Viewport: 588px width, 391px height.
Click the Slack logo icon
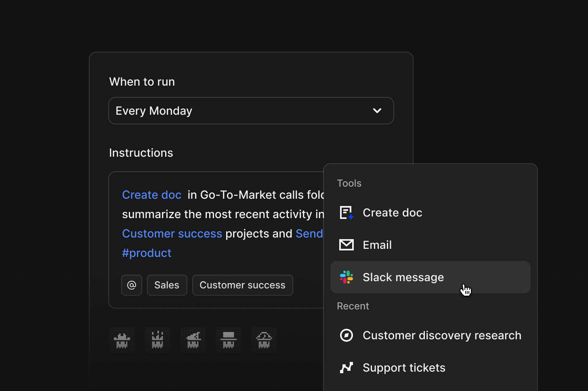(346, 277)
